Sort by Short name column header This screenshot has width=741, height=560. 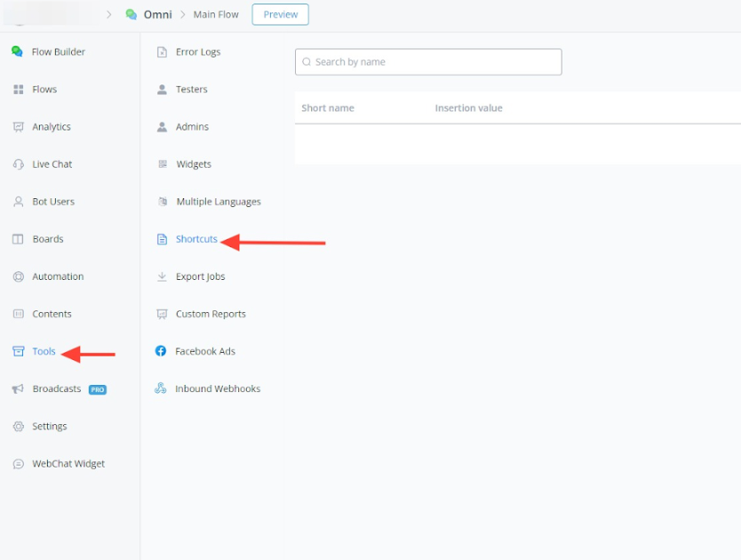pos(328,108)
